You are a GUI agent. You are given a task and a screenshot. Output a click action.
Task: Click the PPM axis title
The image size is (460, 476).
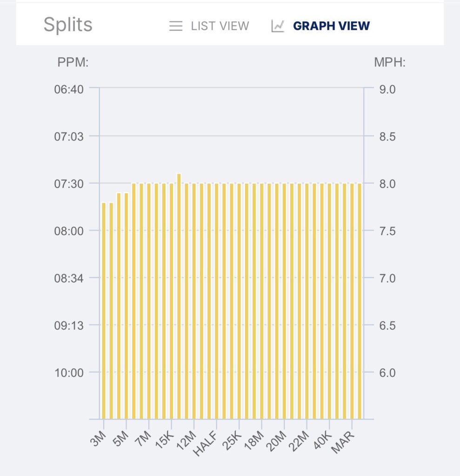pos(73,63)
